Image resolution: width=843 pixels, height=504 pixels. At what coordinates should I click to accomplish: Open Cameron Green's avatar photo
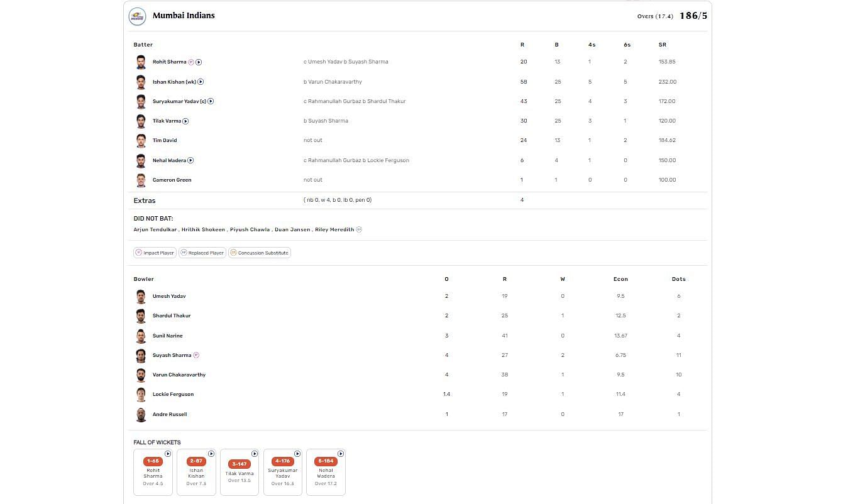click(x=141, y=180)
